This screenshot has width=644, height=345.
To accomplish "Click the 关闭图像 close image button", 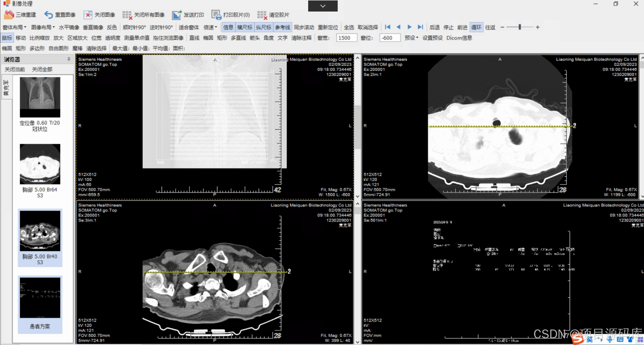I will [99, 15].
